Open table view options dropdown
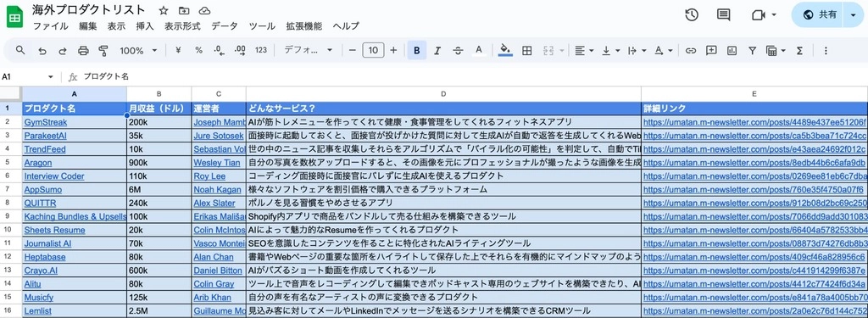This screenshot has width=868, height=318. coord(776,50)
